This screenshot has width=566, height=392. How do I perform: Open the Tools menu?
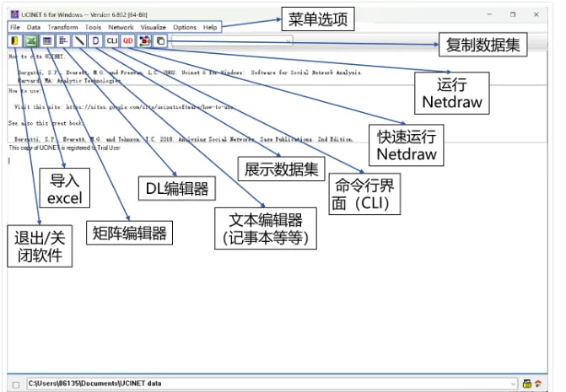93,27
